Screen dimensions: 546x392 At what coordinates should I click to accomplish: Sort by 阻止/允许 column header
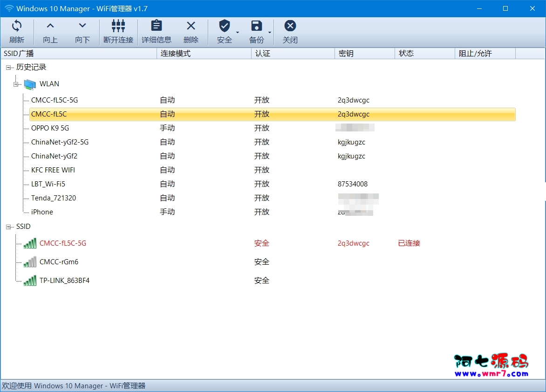[x=485, y=53]
